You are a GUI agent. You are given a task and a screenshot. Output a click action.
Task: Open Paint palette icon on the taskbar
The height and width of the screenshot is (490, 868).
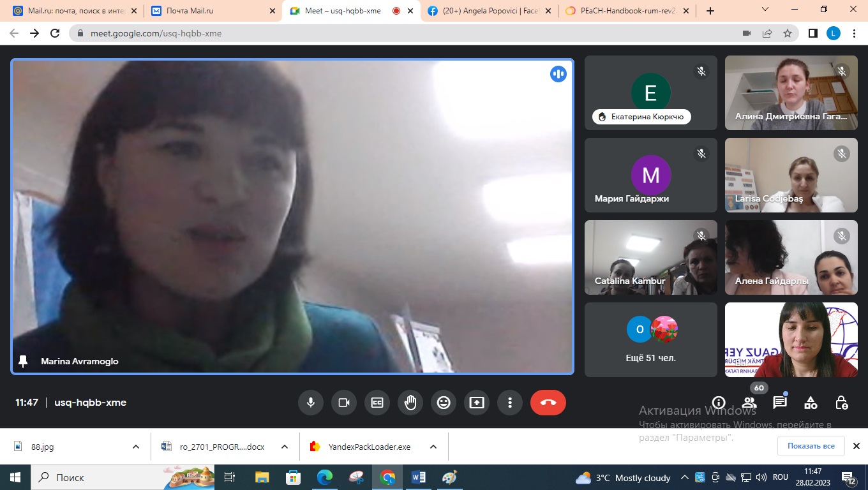click(450, 477)
